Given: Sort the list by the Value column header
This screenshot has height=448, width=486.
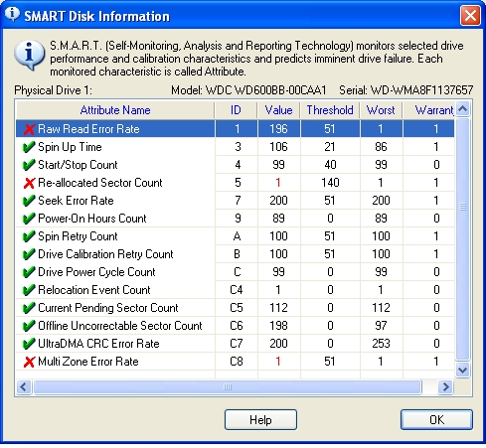Looking at the screenshot, I should pos(278,110).
